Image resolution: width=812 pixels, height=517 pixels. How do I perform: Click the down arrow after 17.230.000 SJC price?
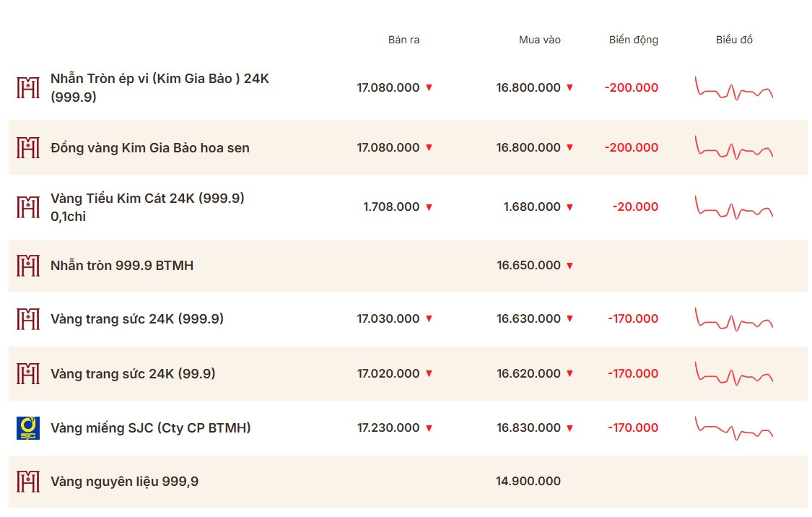click(429, 427)
